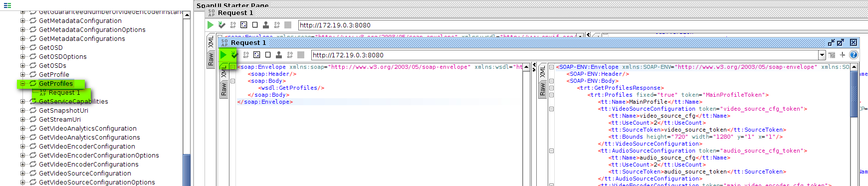
Task: Switch to XML tab in response panel
Action: tap(542, 71)
